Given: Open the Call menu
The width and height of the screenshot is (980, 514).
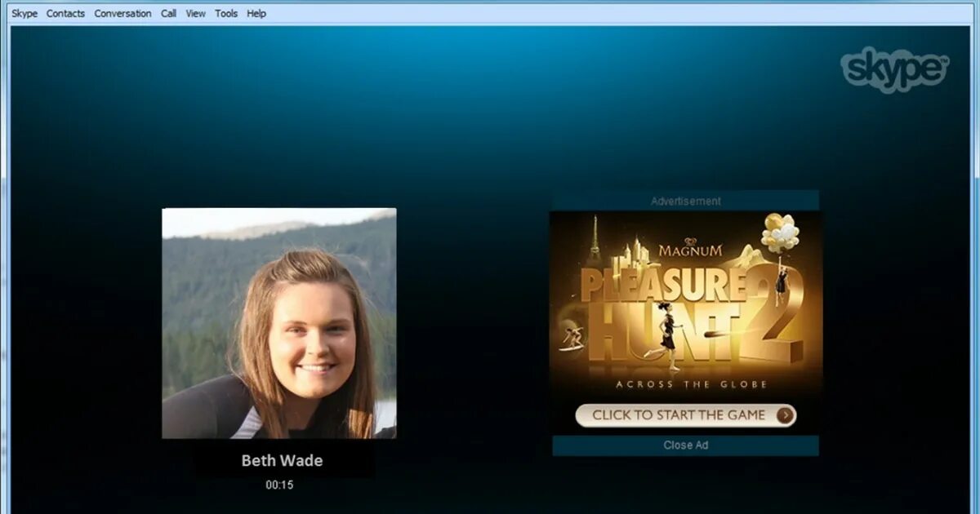Looking at the screenshot, I should click(x=168, y=13).
